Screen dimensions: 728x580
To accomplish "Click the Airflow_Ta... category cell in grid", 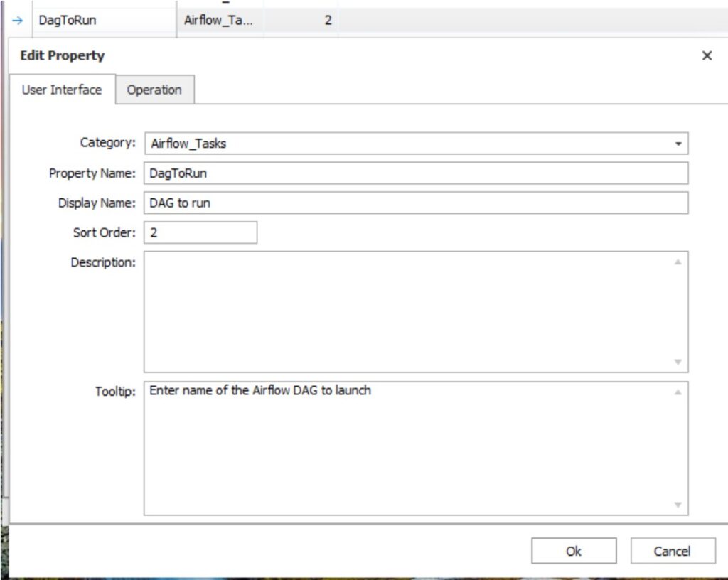I will point(219,21).
